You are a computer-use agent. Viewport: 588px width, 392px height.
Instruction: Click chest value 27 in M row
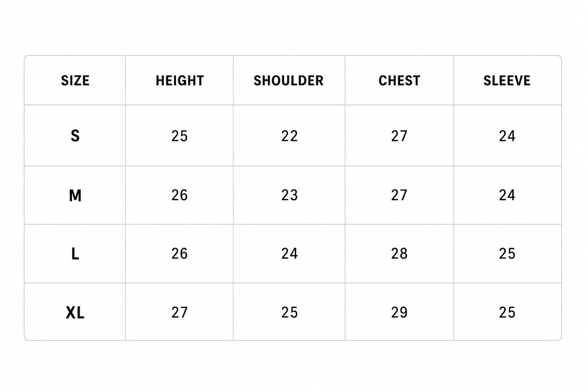(x=399, y=195)
